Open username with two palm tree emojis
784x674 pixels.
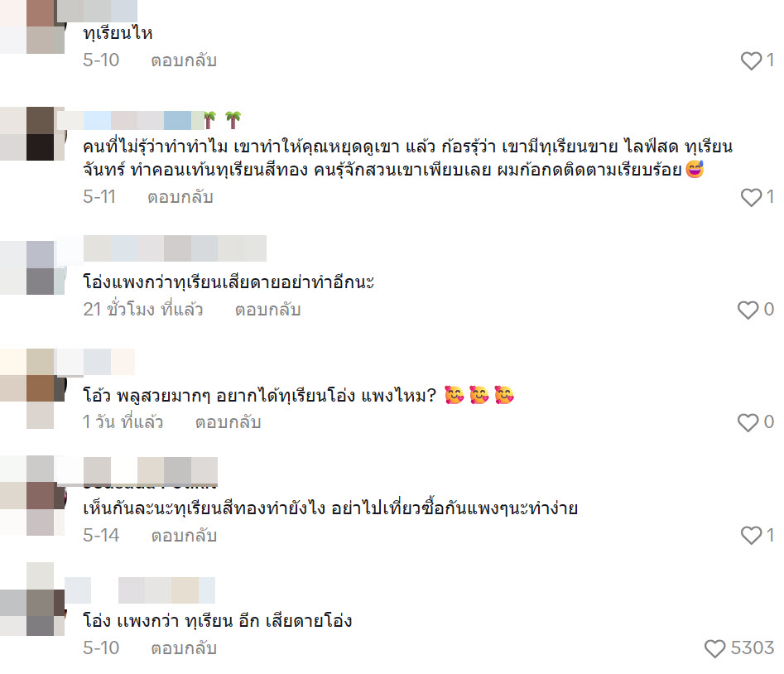pyautogui.click(x=149, y=121)
